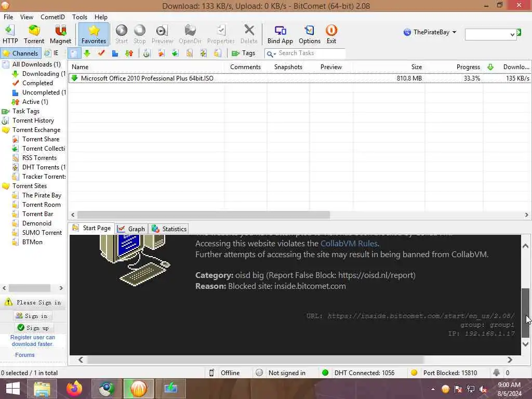Toggle the Favorites star button
The width and height of the screenshot is (532, 399).
point(94,35)
